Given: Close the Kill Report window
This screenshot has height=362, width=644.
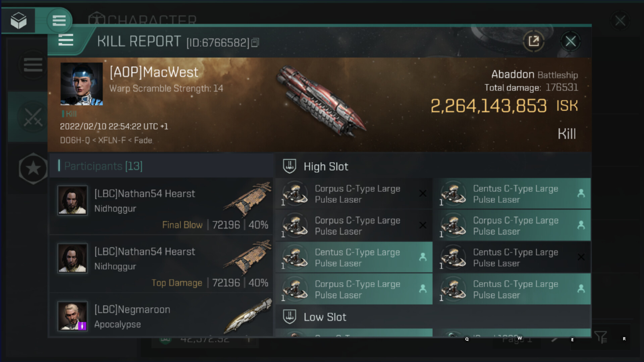Looking at the screenshot, I should pos(571,41).
